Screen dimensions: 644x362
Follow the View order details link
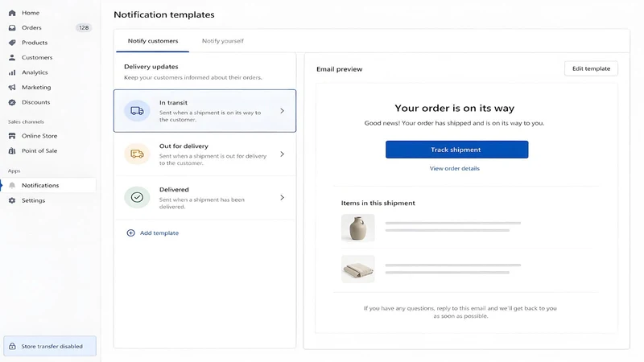(455, 168)
